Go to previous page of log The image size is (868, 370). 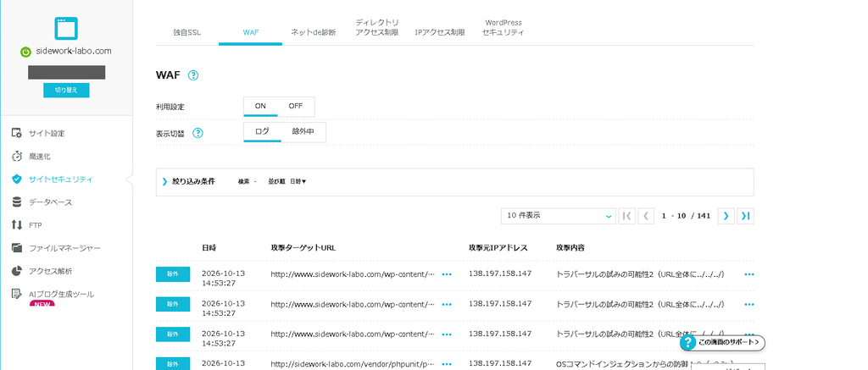tap(645, 216)
